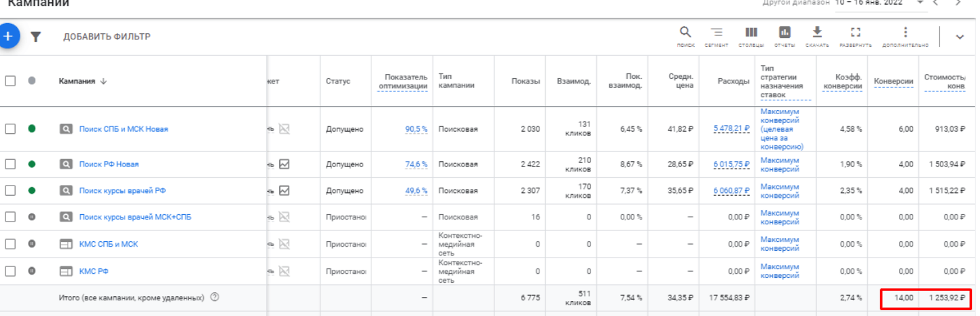Click the blue add campaign plus button
Screen dimensions: 980x316
(7, 36)
